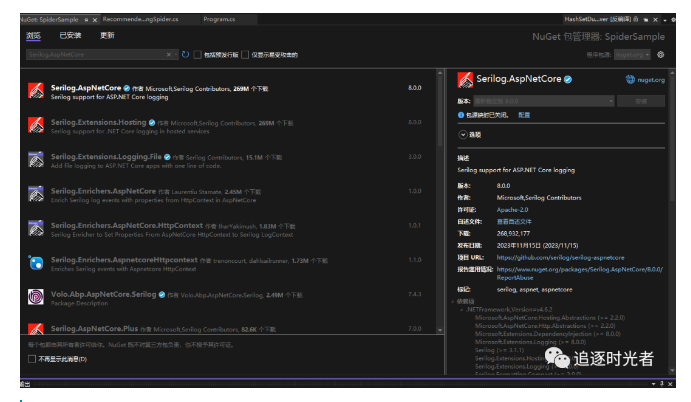Viewport: 691px width, 402px height.
Task: Pin the NuGet: SpiderSample tab
Action: pyautogui.click(x=86, y=20)
